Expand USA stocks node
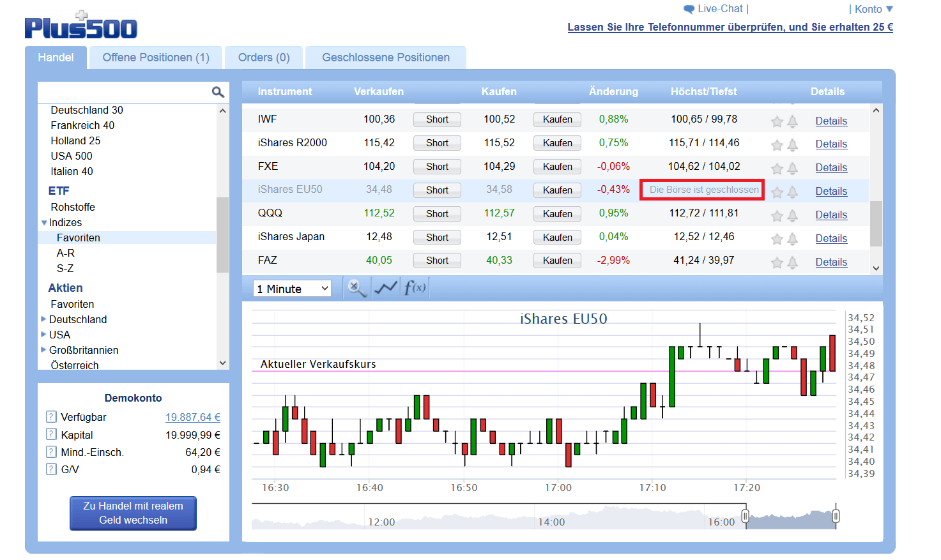 coord(43,334)
